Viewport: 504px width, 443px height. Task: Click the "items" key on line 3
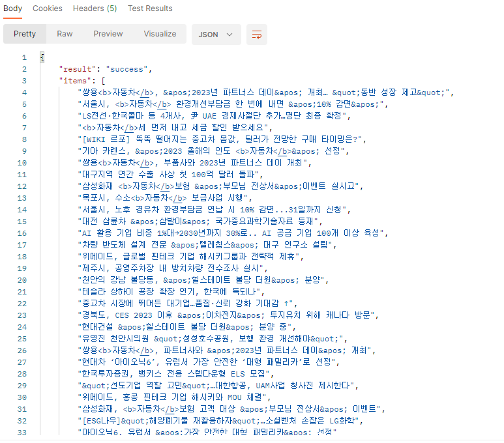click(75, 81)
